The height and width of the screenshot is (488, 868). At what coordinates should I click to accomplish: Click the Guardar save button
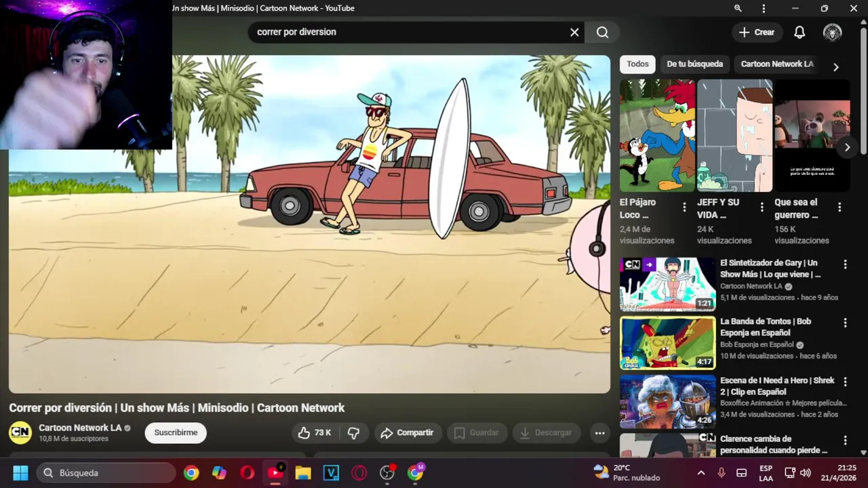pyautogui.click(x=476, y=432)
